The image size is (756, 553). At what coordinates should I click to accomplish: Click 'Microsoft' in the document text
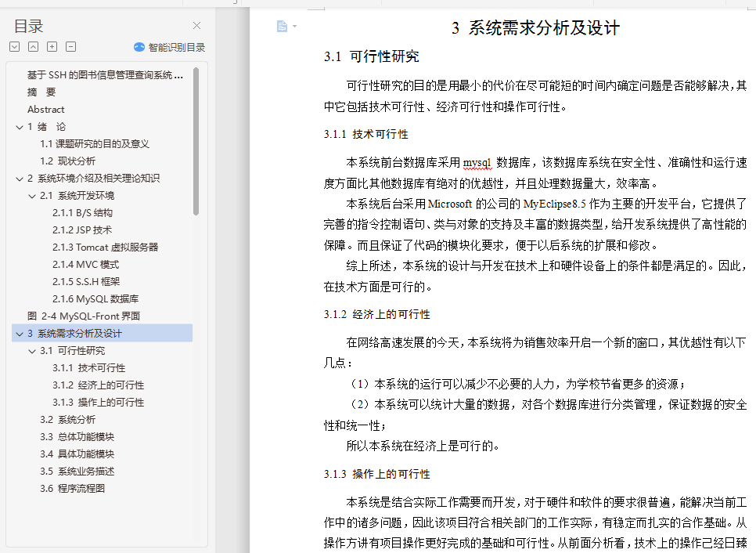coord(449,204)
